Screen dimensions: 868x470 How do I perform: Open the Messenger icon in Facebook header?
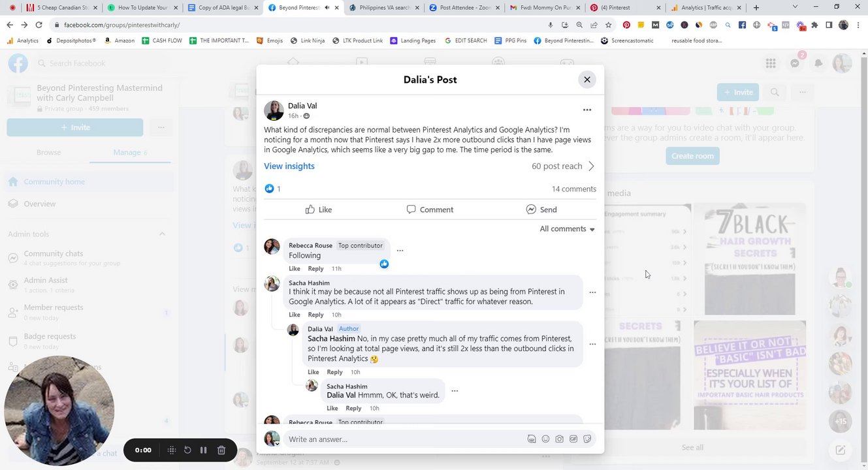pyautogui.click(x=795, y=63)
